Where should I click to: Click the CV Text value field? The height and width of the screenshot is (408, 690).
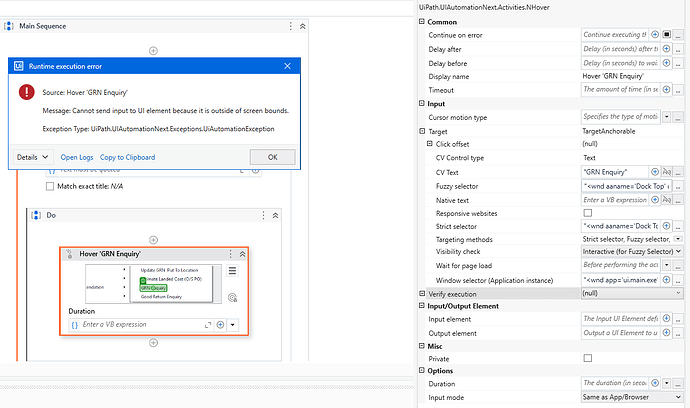point(615,172)
